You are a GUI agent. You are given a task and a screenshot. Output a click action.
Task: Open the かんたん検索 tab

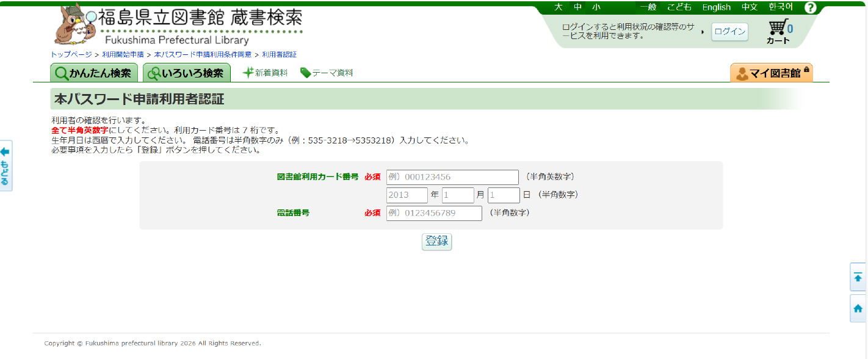point(94,73)
